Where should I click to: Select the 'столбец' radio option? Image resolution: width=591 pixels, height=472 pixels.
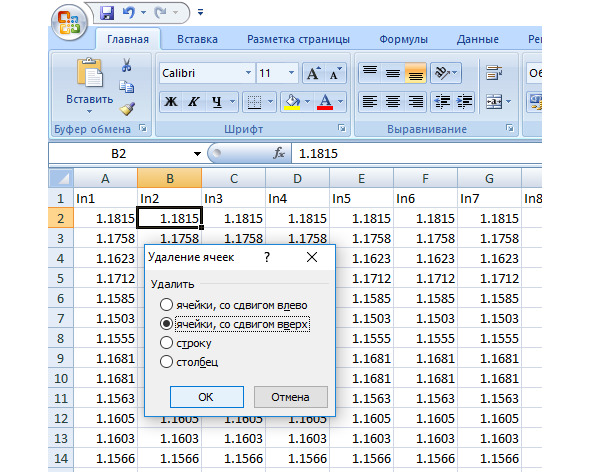click(166, 362)
